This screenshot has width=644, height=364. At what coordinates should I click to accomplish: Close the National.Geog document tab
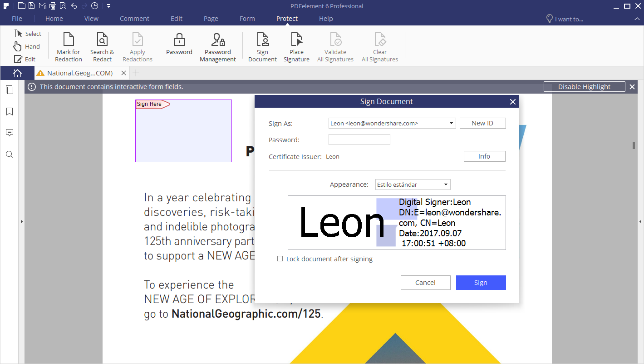[123, 73]
